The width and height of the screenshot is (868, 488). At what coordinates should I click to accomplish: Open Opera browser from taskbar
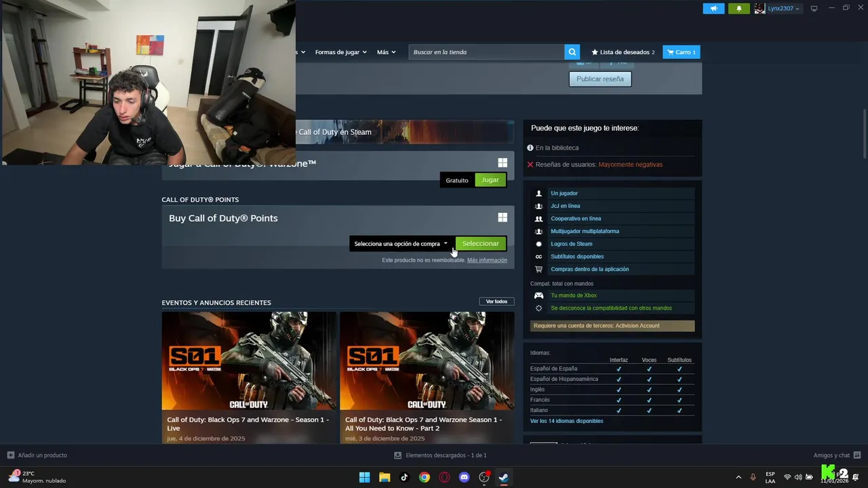pyautogui.click(x=444, y=477)
